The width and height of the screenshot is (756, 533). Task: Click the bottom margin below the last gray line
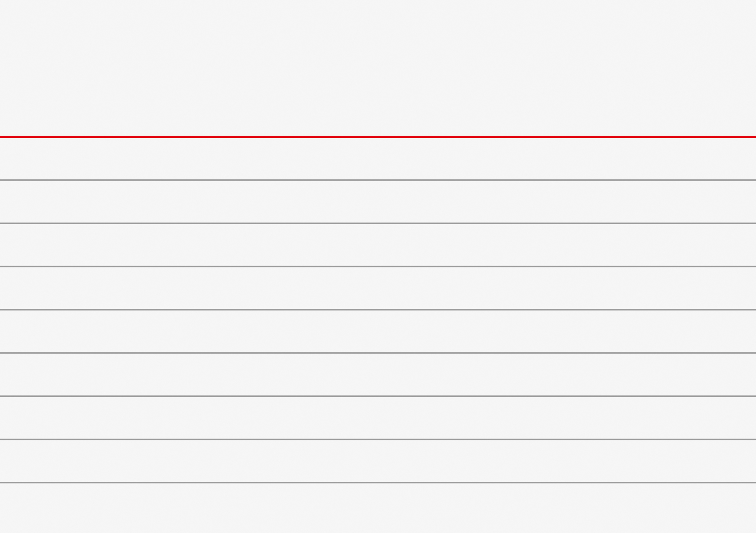pos(378,508)
